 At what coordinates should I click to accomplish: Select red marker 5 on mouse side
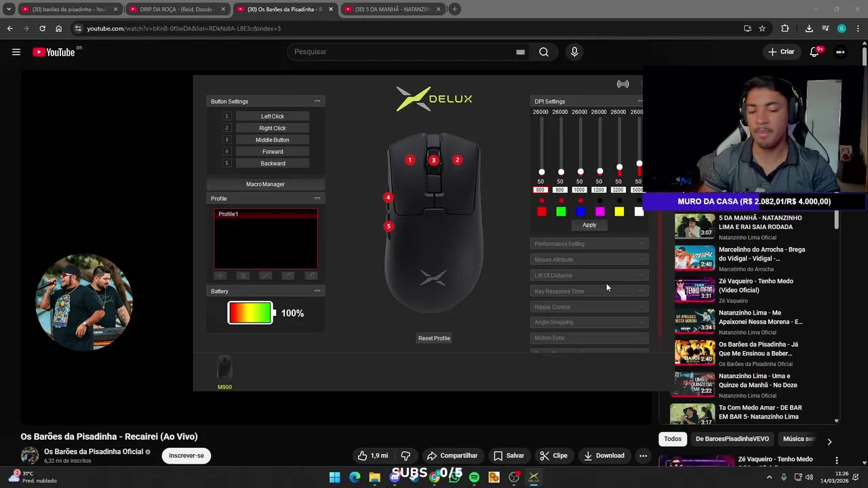click(389, 226)
